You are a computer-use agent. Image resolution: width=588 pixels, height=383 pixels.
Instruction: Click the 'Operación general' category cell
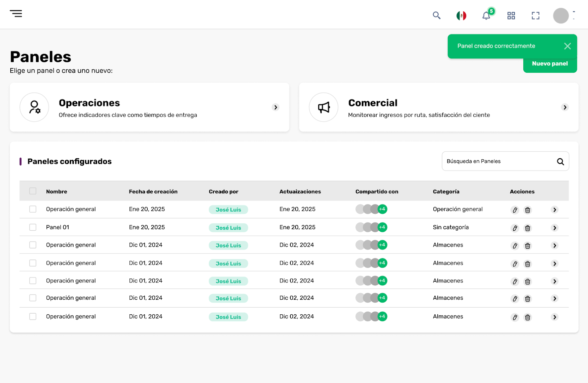click(458, 209)
